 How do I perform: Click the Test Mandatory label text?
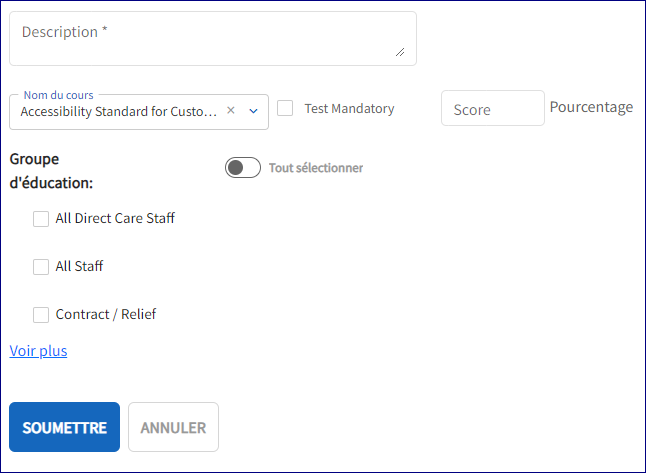tap(349, 109)
